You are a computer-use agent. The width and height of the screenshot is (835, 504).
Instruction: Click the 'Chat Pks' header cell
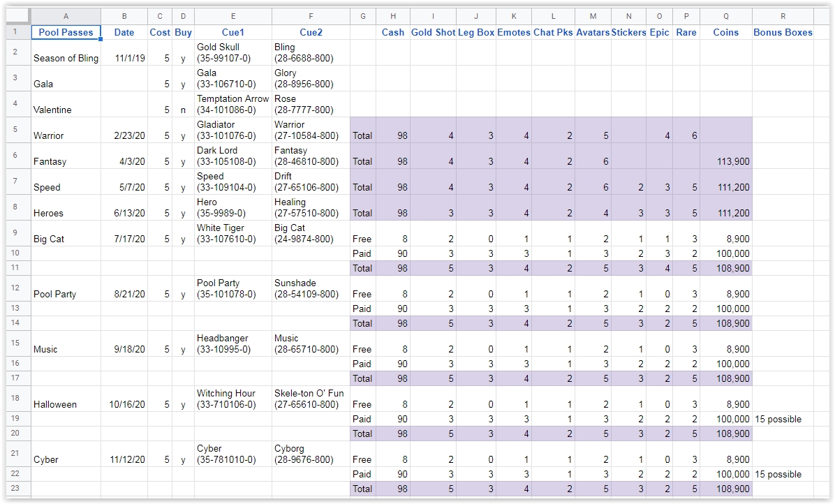click(x=554, y=32)
